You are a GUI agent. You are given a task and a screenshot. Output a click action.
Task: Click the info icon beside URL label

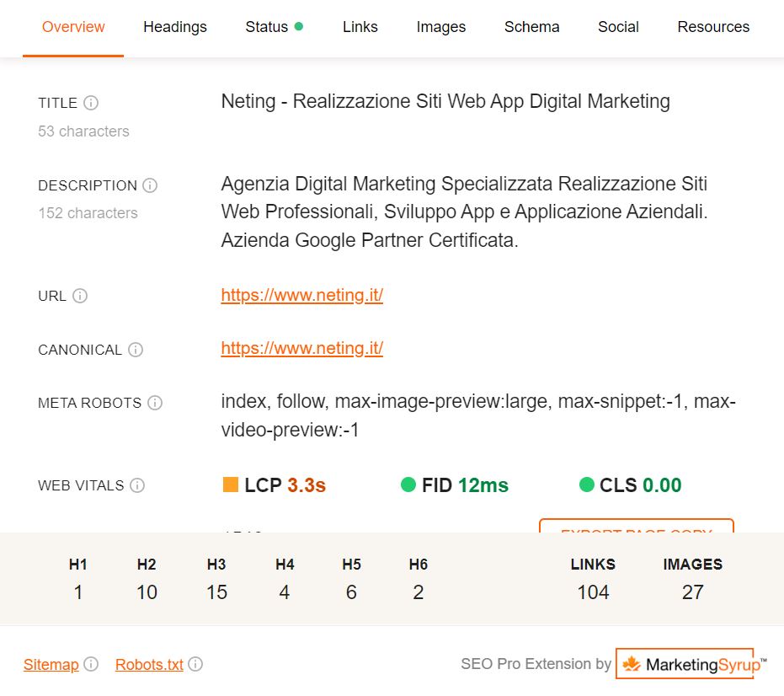tap(80, 296)
